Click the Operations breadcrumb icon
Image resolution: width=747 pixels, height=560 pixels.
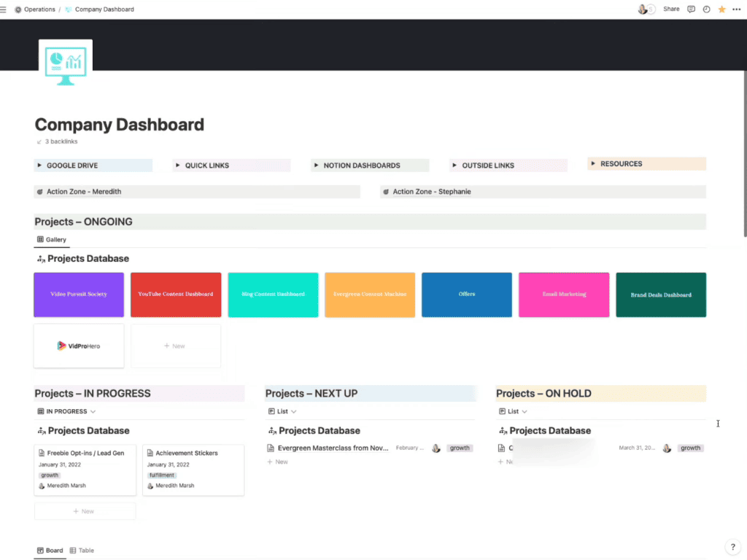coord(18,9)
